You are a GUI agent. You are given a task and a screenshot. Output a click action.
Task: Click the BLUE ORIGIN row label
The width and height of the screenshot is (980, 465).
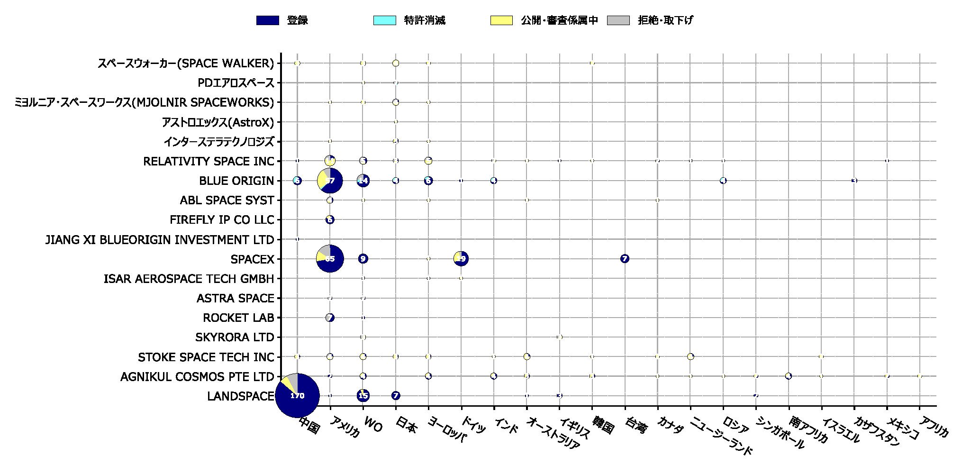coord(237,181)
